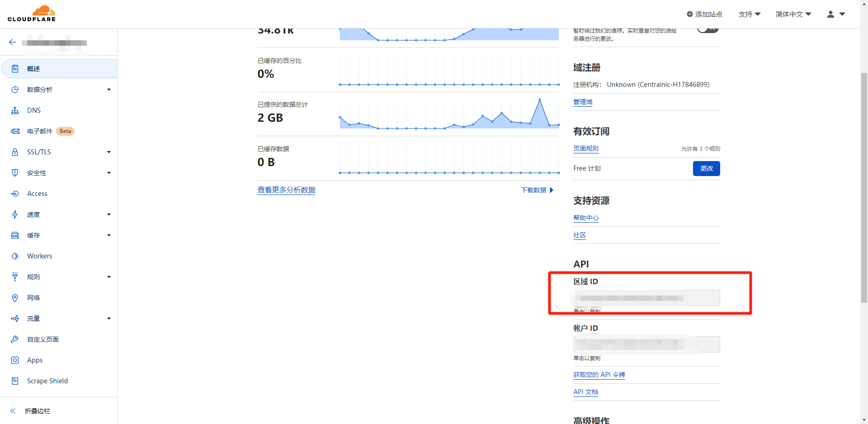Image resolution: width=868 pixels, height=424 pixels.
Task: Toggle the development mode switch
Action: [708, 29]
